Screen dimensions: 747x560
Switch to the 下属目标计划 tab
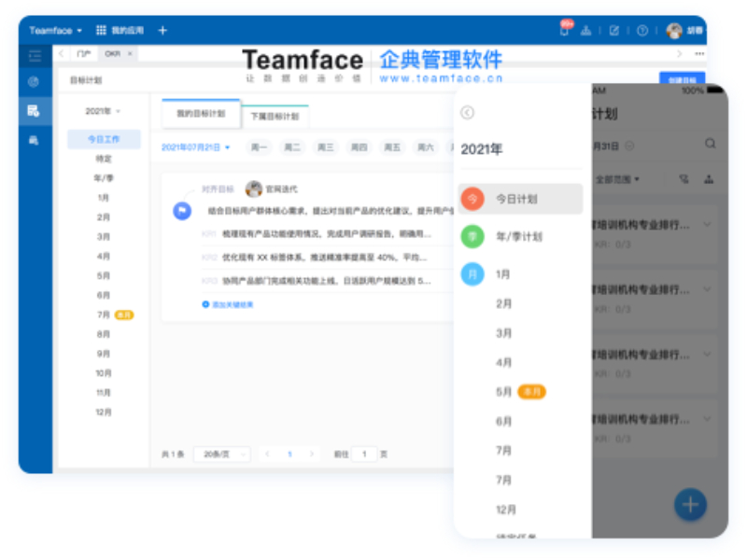pyautogui.click(x=275, y=115)
